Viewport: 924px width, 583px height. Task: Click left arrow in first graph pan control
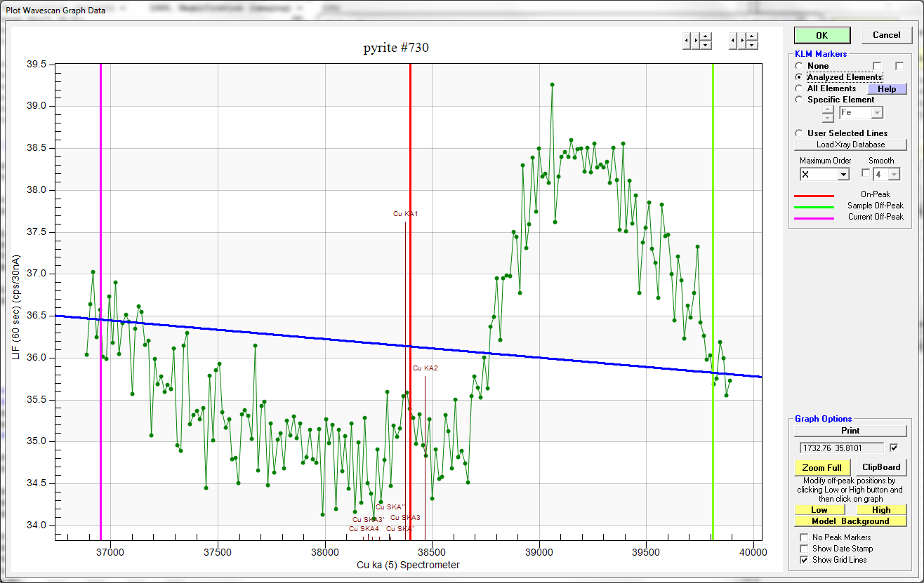pyautogui.click(x=687, y=41)
